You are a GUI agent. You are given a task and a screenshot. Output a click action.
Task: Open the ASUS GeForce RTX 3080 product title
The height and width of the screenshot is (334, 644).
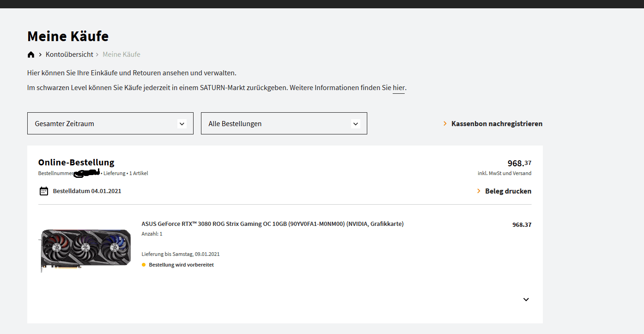tap(273, 224)
